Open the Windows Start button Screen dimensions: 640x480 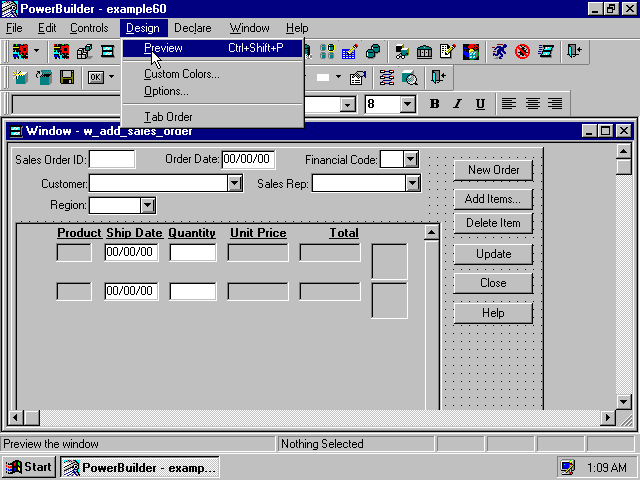click(29, 467)
